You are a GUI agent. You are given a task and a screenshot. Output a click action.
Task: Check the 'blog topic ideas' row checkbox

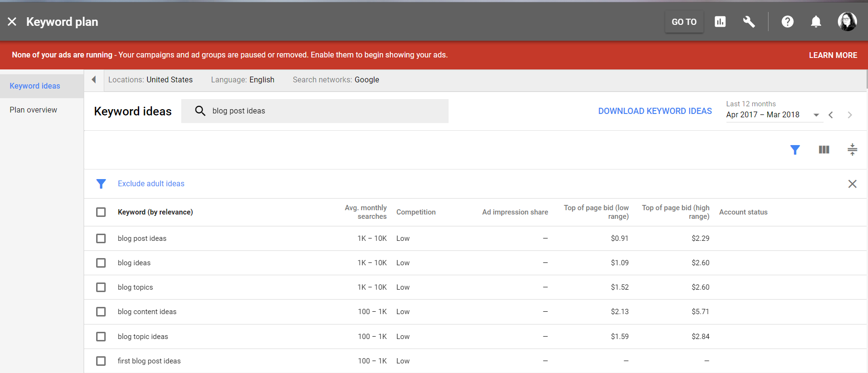coord(101,337)
